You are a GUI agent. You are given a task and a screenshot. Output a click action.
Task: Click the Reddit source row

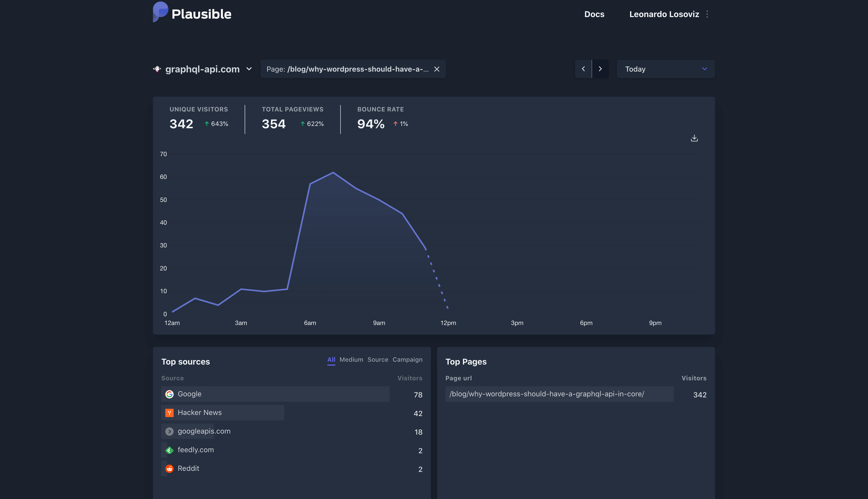pos(292,468)
